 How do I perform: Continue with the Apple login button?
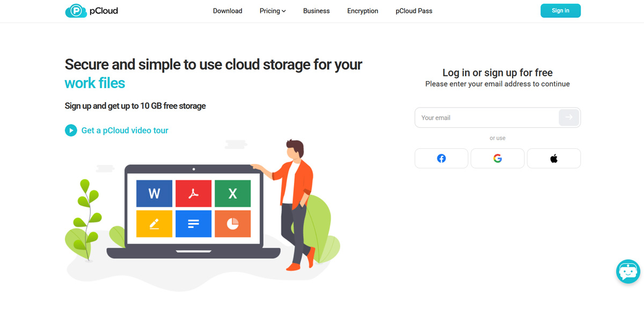pyautogui.click(x=554, y=159)
